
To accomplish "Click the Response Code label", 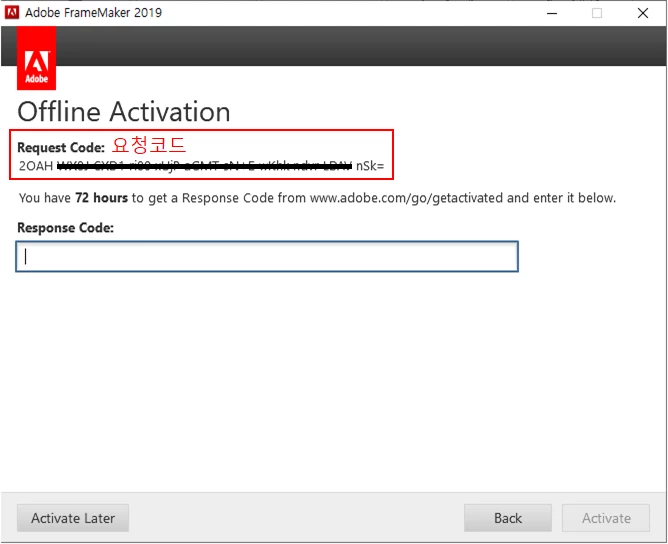I will (66, 228).
